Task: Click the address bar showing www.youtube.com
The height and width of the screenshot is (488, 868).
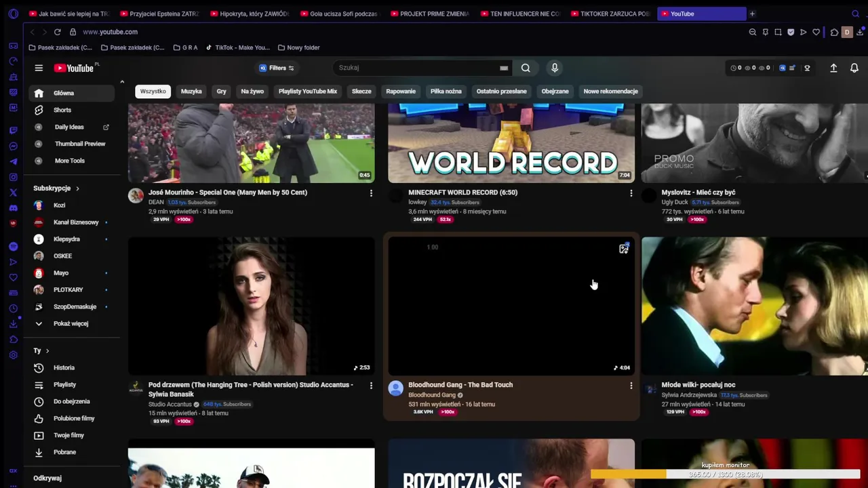Action: tap(110, 32)
